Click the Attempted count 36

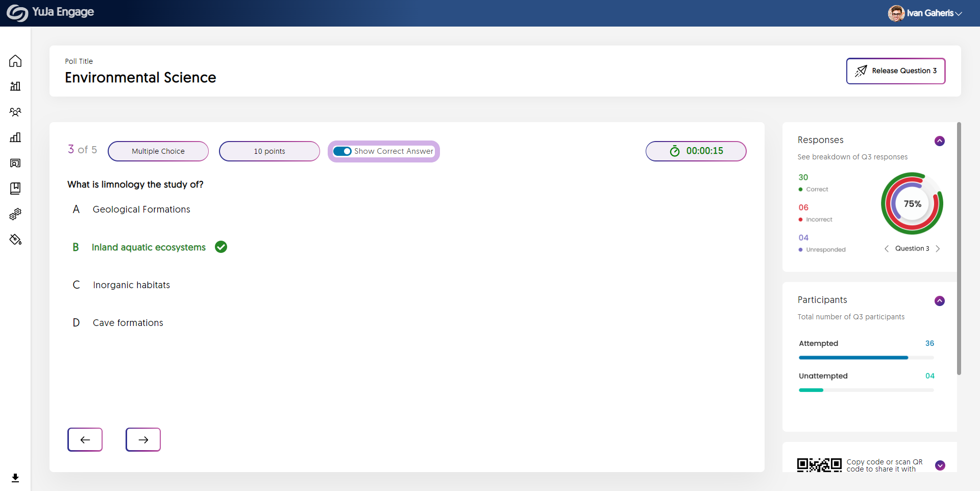(x=929, y=343)
